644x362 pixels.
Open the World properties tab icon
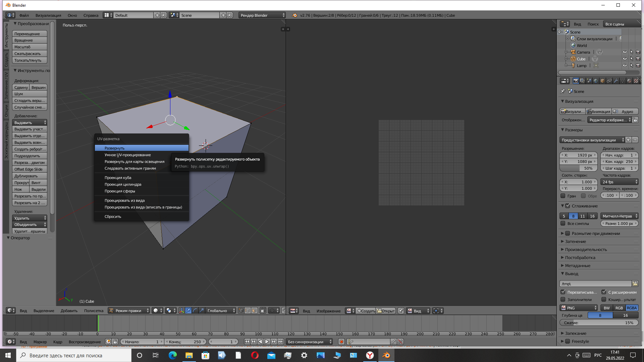(596, 81)
